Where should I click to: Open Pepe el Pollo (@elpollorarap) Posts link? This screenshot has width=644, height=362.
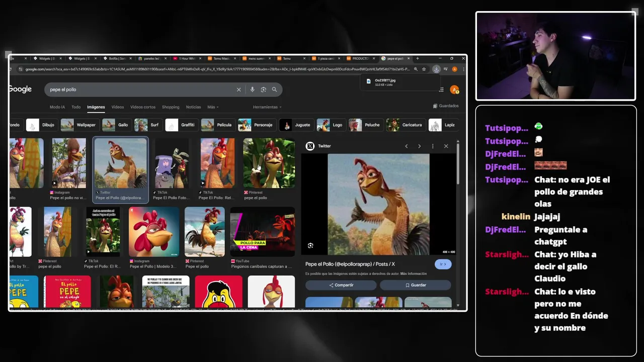[x=350, y=264]
